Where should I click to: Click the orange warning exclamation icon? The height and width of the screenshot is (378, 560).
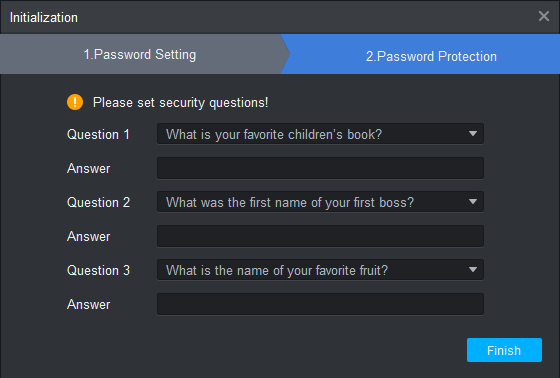coord(75,102)
